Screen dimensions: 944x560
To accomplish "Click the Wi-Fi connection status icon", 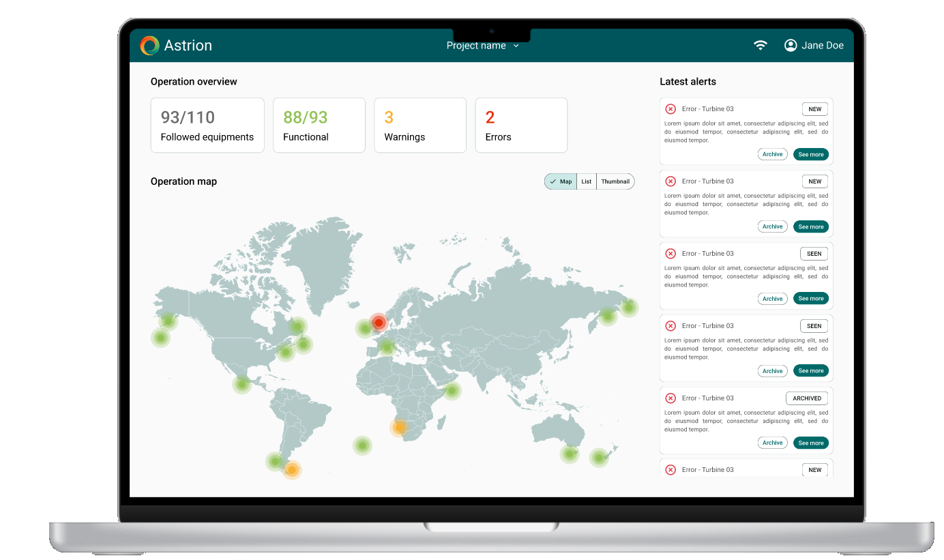I will pos(760,46).
